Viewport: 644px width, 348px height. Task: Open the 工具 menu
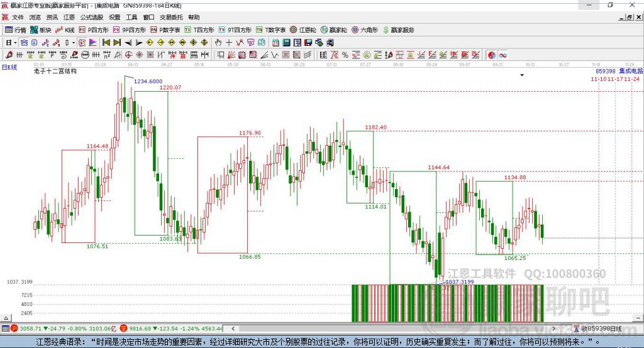coord(131,17)
